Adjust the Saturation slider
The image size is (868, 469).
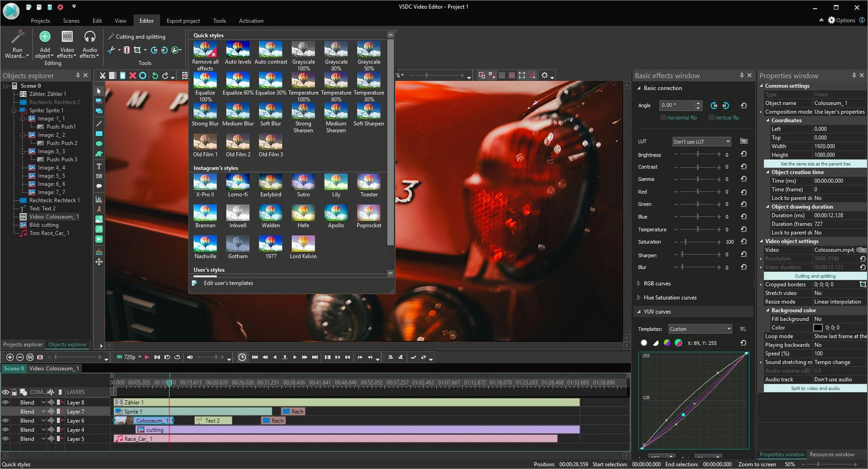[686, 242]
